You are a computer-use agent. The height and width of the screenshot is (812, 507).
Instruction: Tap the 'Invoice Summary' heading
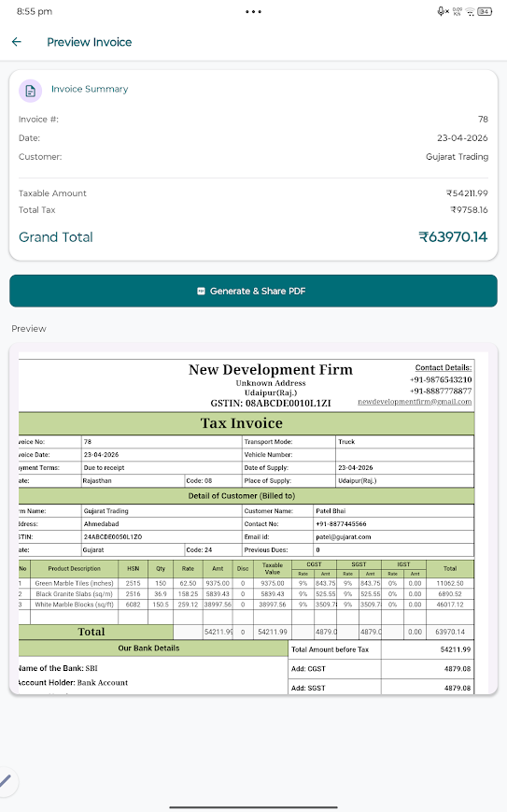coord(90,89)
